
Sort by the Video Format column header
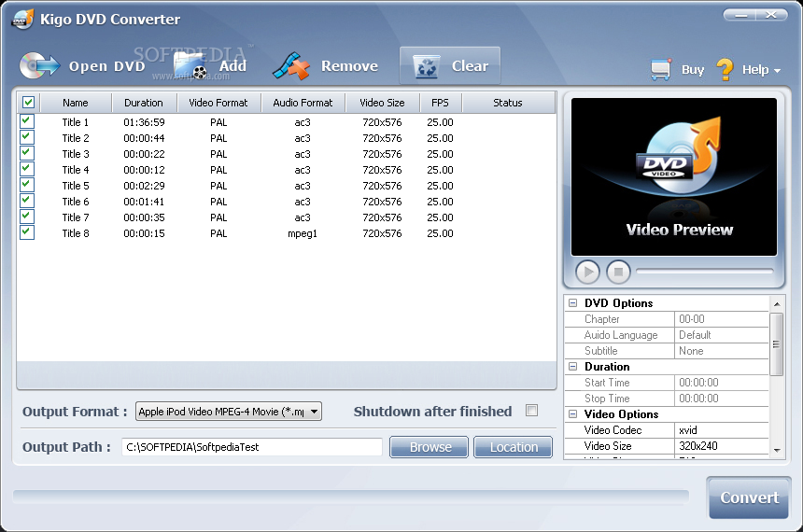[218, 103]
